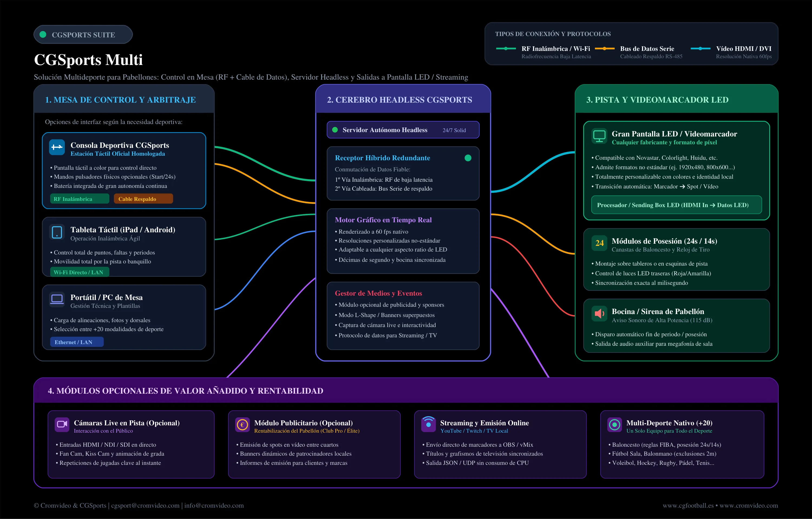Click TIPOS DE CONEXIÓN Y PROTOCOLOS legend title
The height and width of the screenshot is (519, 812).
553,34
